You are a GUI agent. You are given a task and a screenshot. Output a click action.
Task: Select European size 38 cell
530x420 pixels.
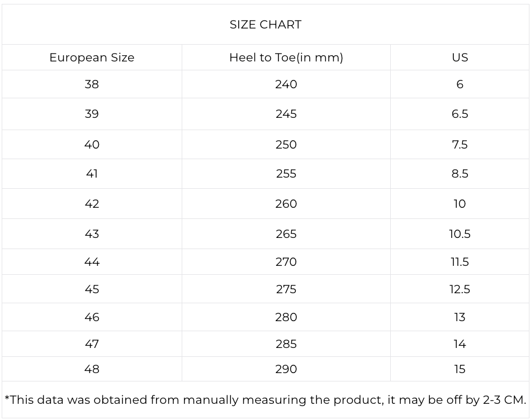pyautogui.click(x=92, y=84)
